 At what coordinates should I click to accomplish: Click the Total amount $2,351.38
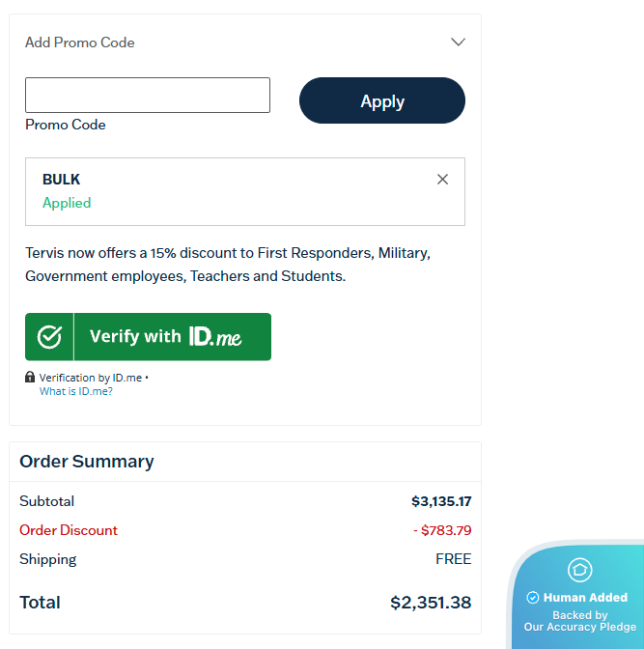tap(431, 603)
